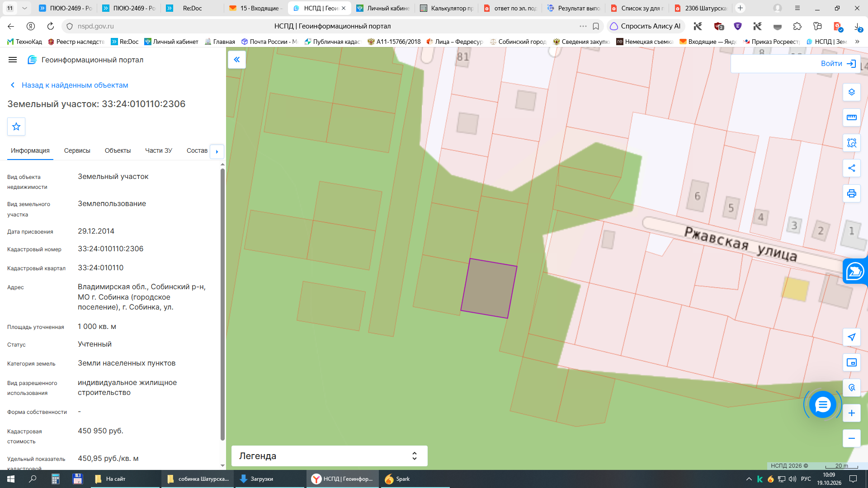The height and width of the screenshot is (488, 868).
Task: Open the hamburger menu of the portal
Action: click(x=13, y=60)
